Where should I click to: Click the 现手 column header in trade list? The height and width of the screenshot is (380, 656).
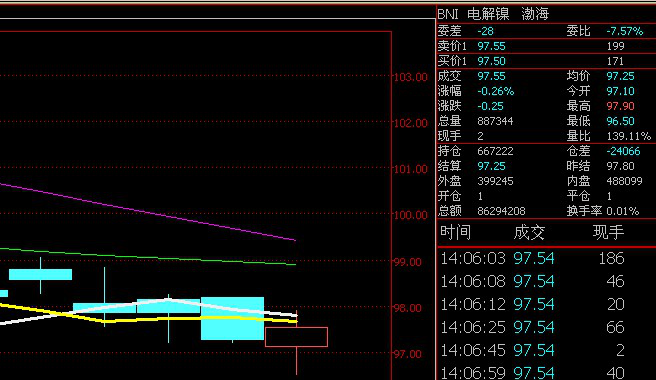[608, 232]
